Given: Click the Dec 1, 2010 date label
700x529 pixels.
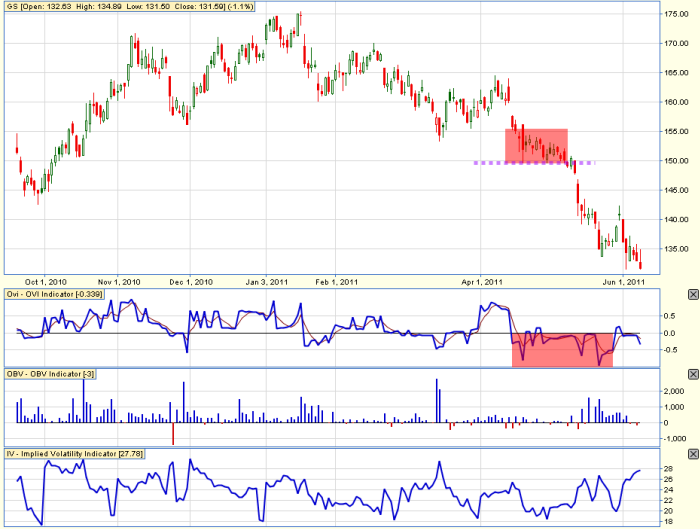Looking at the screenshot, I should point(191,282).
